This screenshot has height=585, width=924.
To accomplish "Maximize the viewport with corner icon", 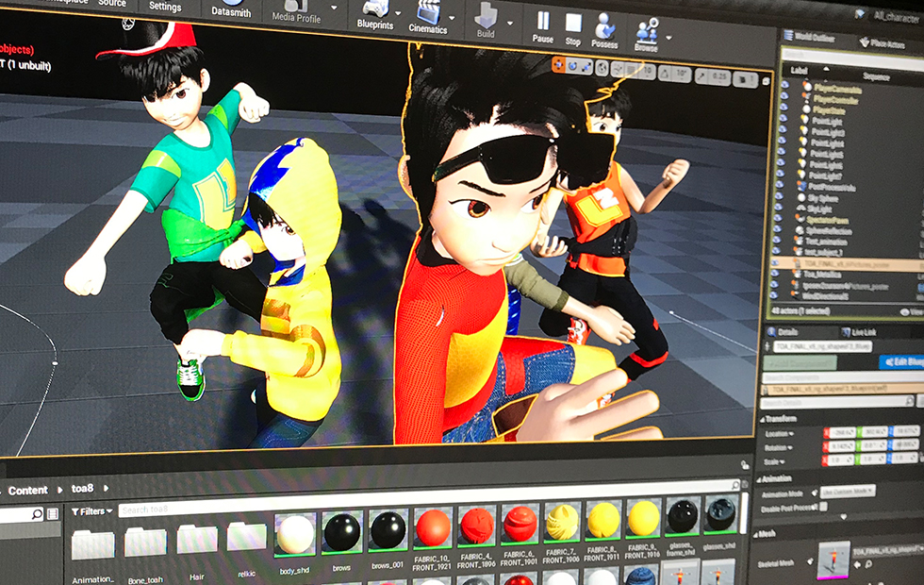I will click(x=766, y=81).
